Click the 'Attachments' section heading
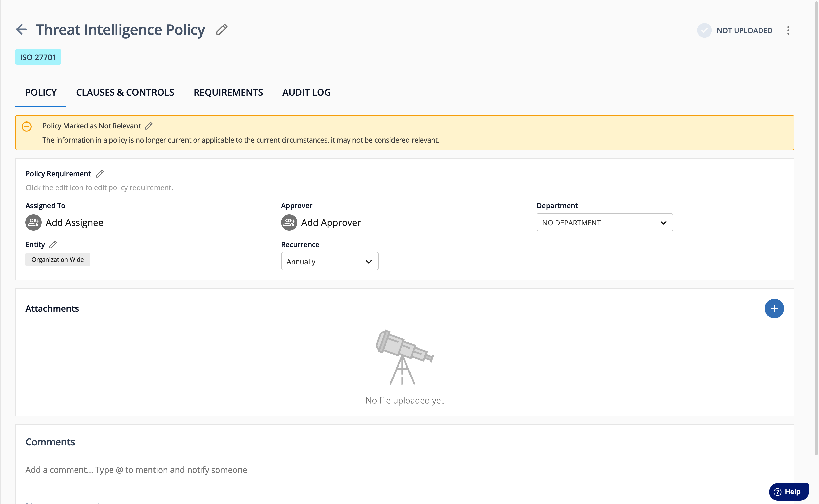The width and height of the screenshot is (819, 504). (52, 308)
